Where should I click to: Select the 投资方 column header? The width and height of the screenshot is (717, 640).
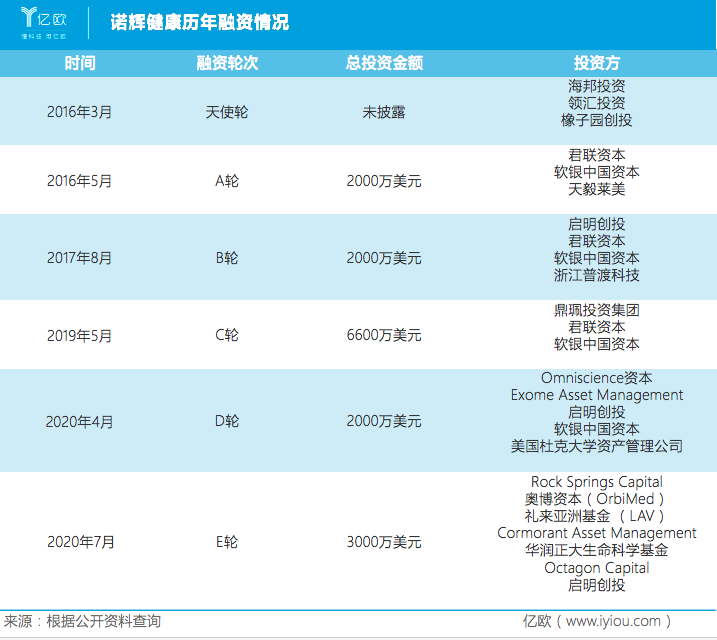click(x=597, y=63)
